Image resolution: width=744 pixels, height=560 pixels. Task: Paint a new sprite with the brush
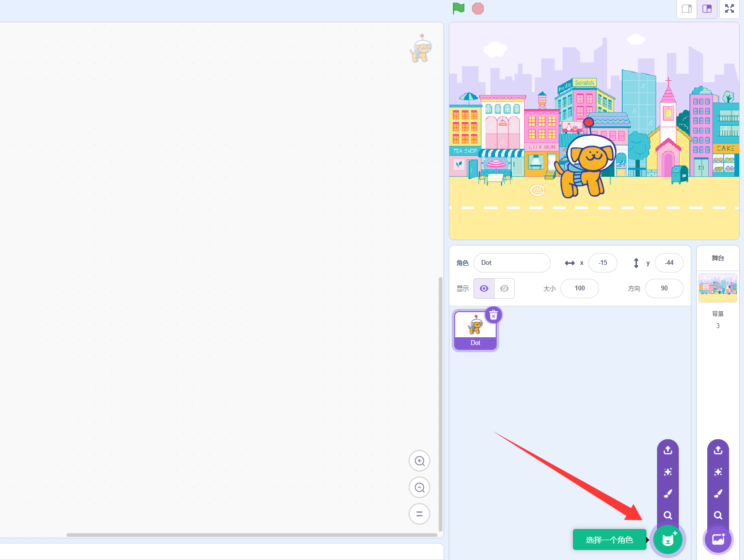(668, 493)
